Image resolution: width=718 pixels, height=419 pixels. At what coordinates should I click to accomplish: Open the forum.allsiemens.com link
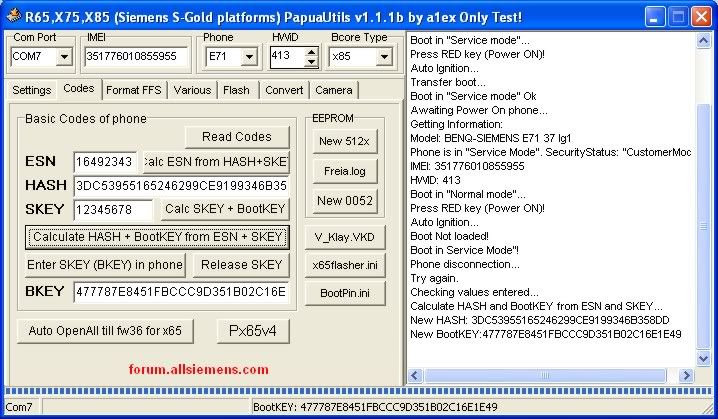tap(198, 369)
